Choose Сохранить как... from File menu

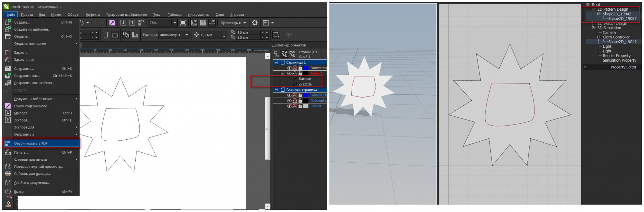(41, 76)
